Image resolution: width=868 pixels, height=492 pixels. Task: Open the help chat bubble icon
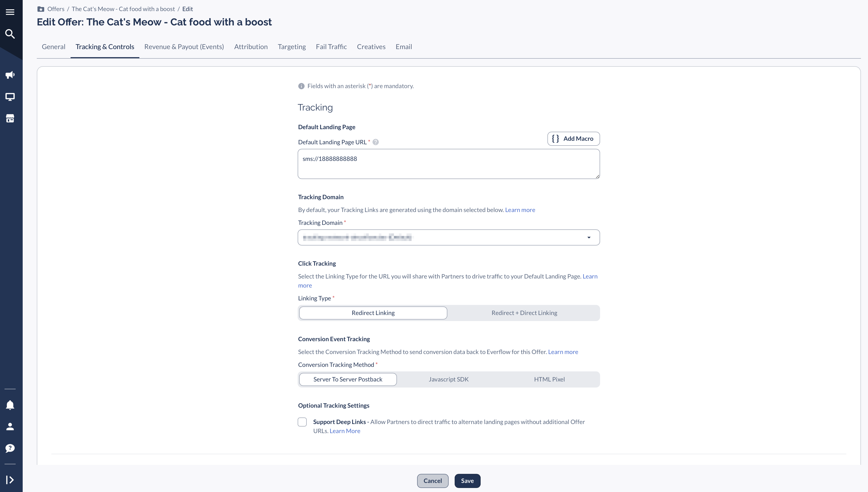[10, 448]
